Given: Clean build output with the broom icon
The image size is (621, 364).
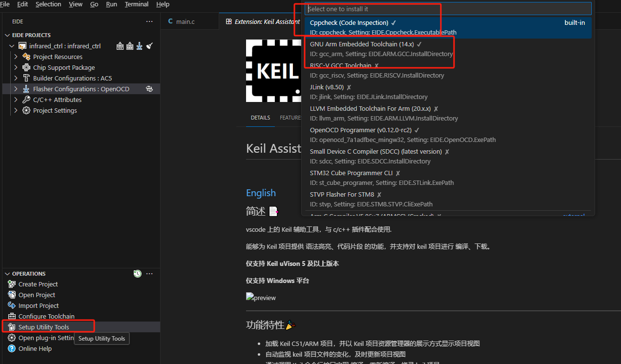Looking at the screenshot, I should pos(149,45).
